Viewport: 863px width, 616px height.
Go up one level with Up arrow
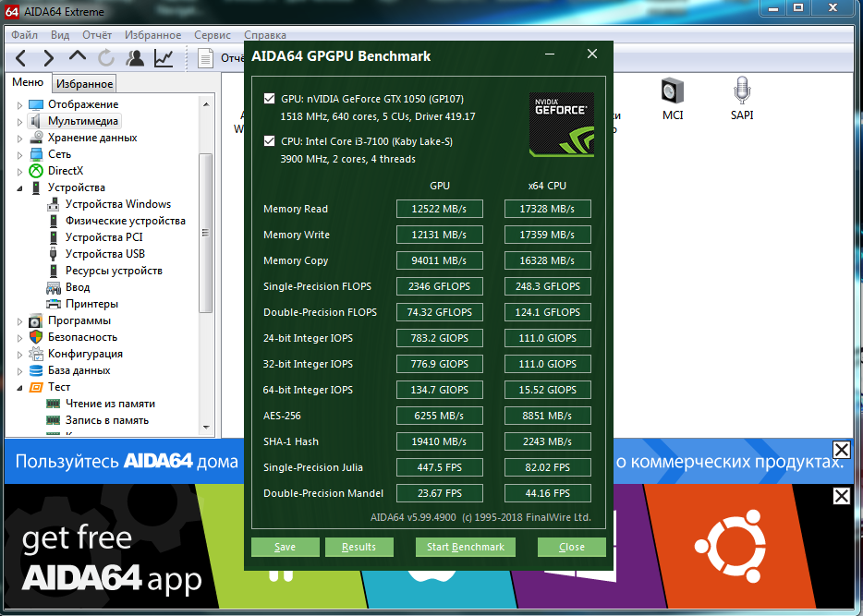[x=77, y=58]
